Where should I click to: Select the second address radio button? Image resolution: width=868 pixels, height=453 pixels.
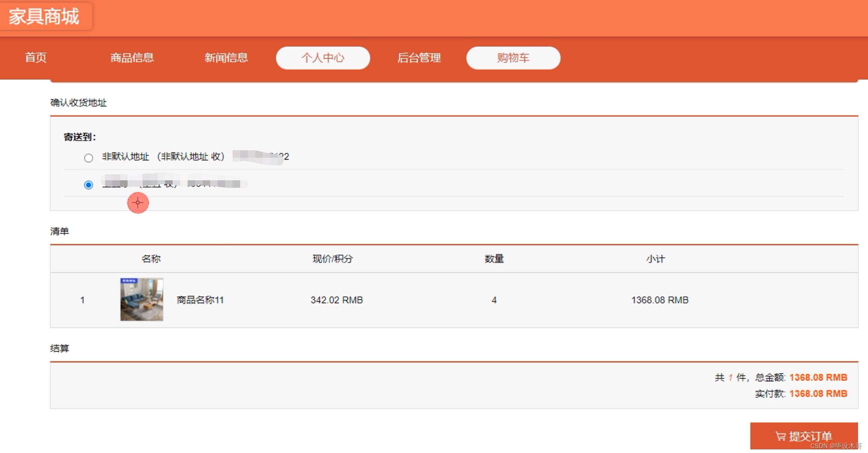tap(89, 185)
